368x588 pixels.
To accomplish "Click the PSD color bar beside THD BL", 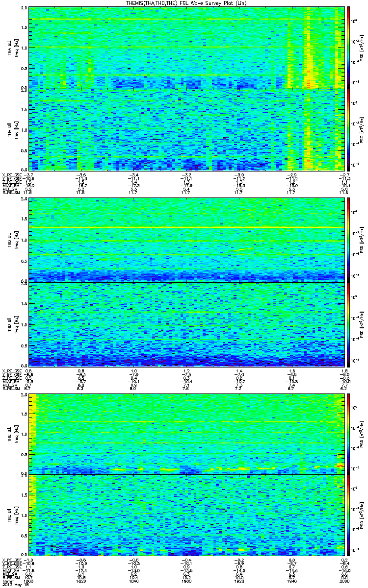I will pos(349,240).
